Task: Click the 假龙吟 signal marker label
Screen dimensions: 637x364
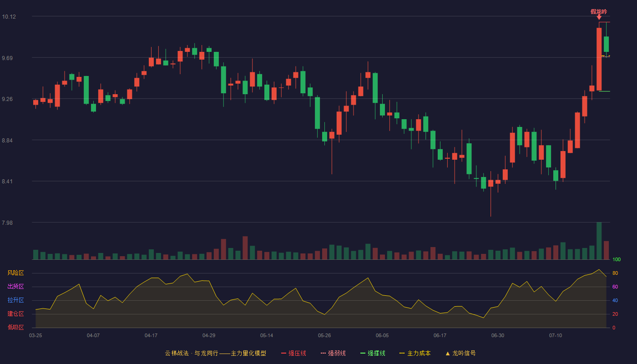Action: (x=599, y=12)
